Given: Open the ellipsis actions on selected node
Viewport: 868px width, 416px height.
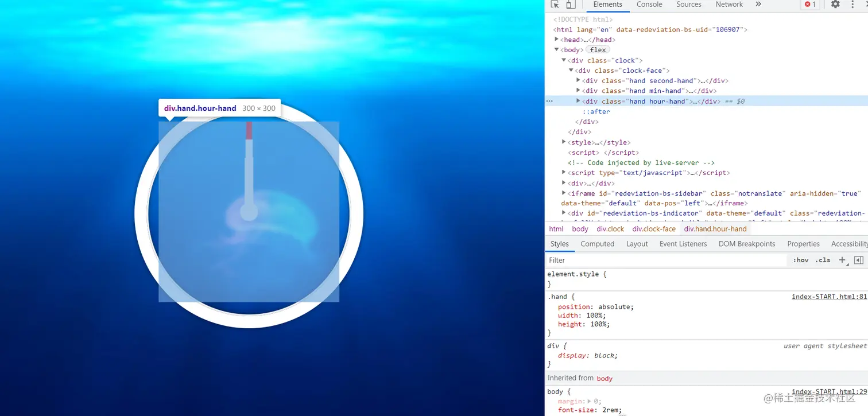Looking at the screenshot, I should [x=549, y=101].
